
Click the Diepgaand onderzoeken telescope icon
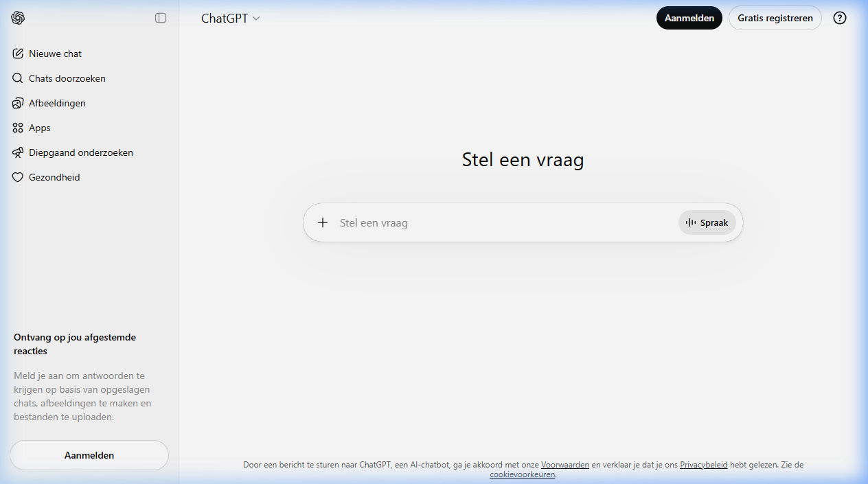18,152
